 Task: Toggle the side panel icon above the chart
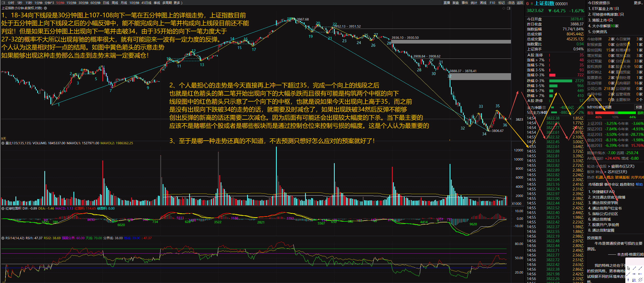click(509, 8)
